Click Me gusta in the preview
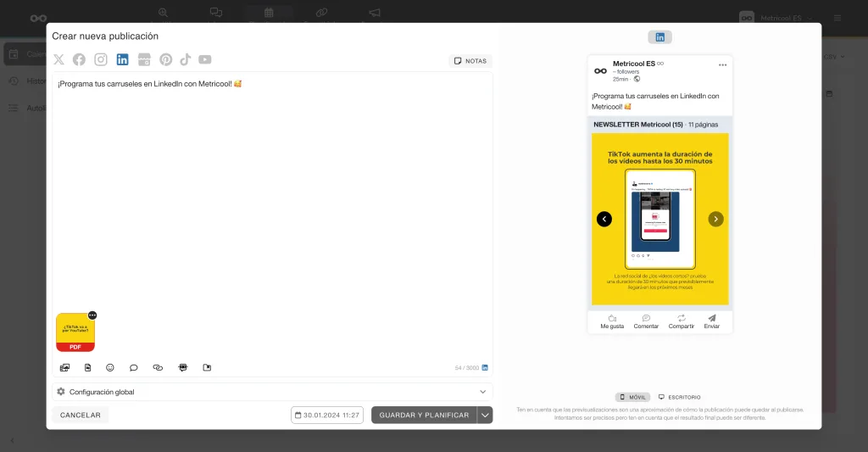This screenshot has height=452, width=868. point(612,322)
